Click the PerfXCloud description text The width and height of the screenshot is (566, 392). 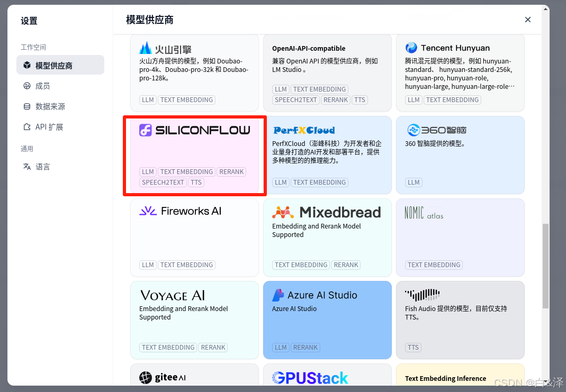point(327,152)
